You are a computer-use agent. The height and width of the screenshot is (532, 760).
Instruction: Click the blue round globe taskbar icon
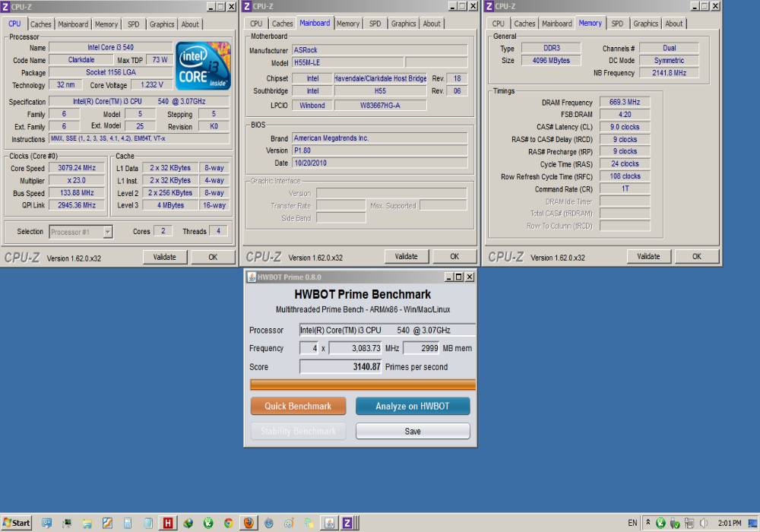click(268, 524)
